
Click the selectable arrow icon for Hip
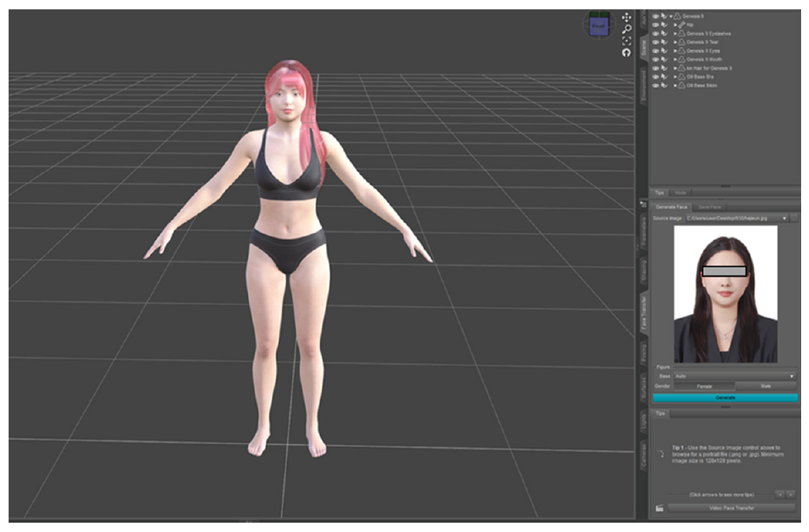(663, 25)
